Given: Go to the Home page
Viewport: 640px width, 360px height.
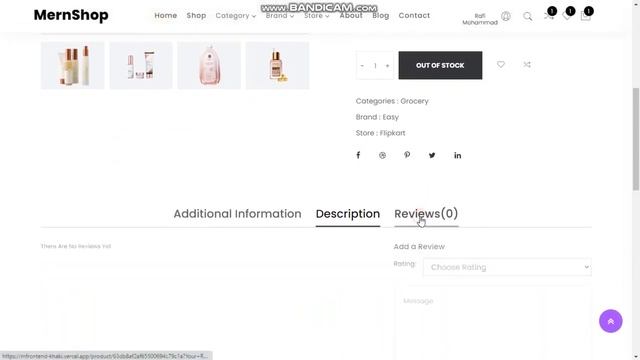Looking at the screenshot, I should tap(166, 16).
